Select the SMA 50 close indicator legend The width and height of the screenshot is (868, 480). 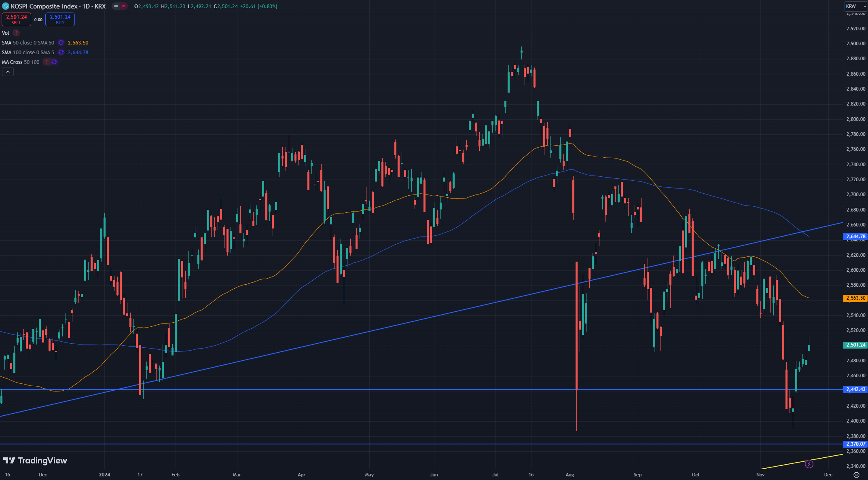(28, 42)
